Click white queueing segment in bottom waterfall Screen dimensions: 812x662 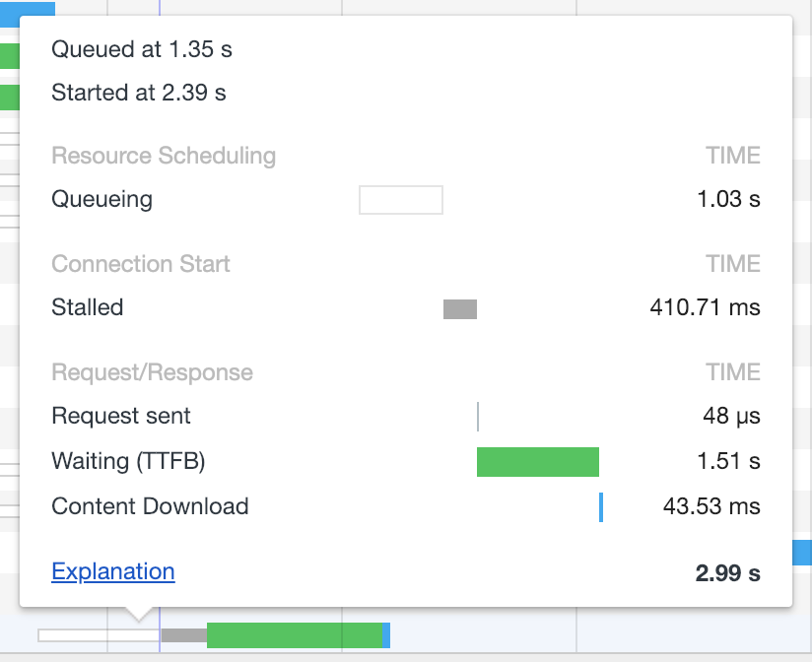coord(99,635)
